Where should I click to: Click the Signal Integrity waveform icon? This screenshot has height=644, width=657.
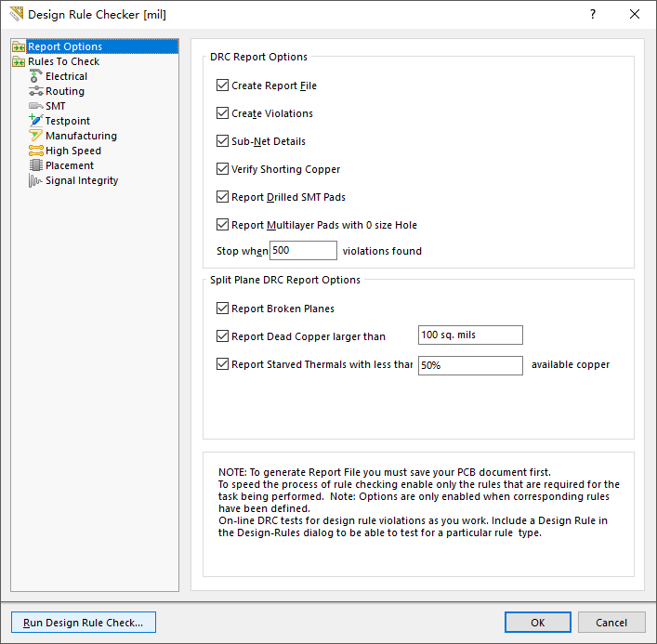(35, 180)
